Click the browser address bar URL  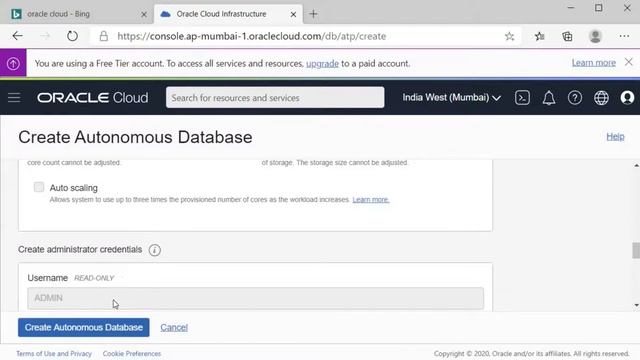coord(251,36)
